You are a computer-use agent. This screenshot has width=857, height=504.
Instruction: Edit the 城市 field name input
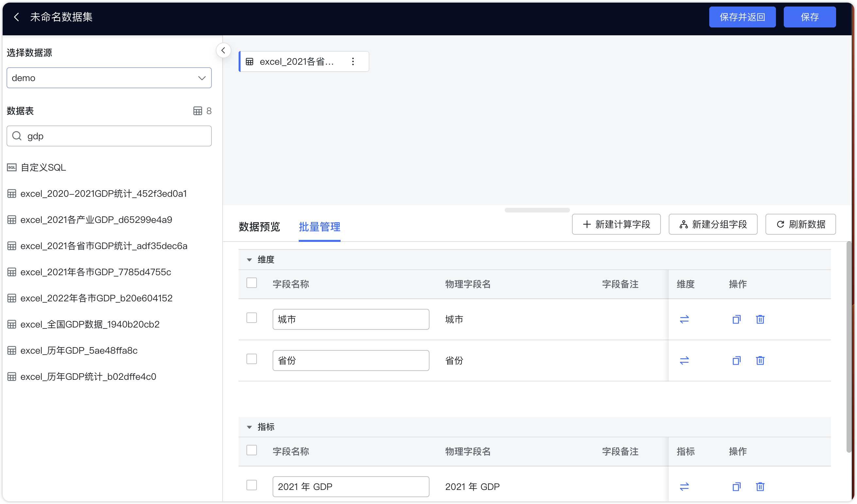(x=351, y=319)
